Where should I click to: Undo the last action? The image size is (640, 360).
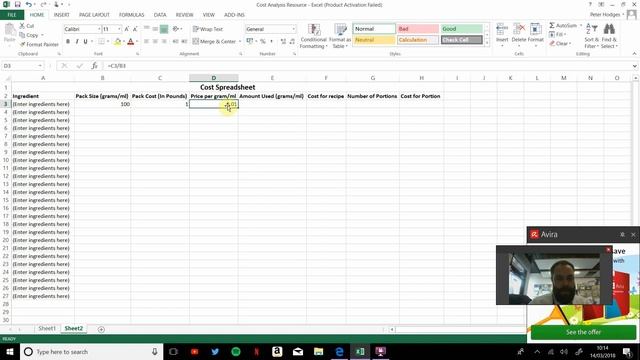29,4
